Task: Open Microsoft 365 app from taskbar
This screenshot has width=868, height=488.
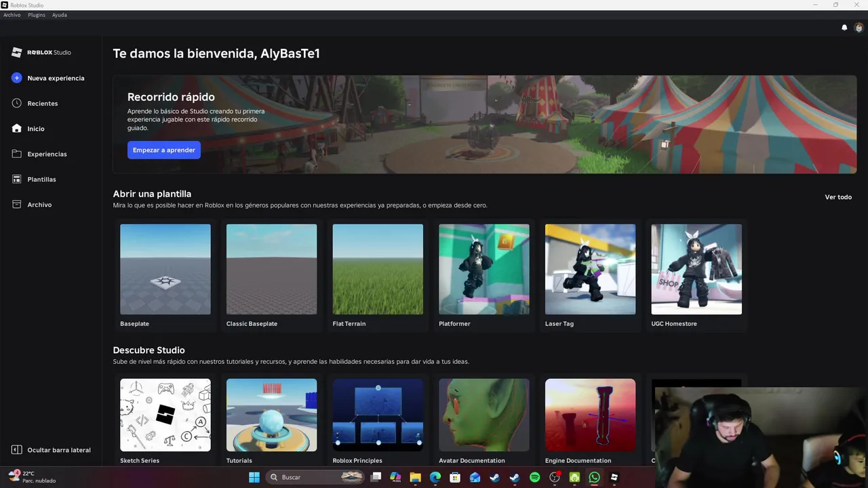Action: (x=395, y=477)
